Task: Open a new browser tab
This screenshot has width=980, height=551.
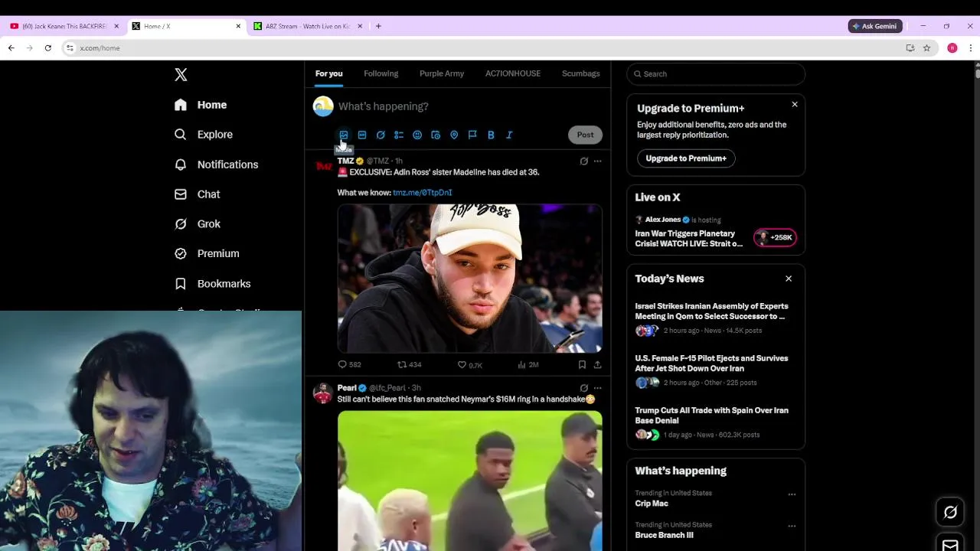Action: [x=378, y=26]
